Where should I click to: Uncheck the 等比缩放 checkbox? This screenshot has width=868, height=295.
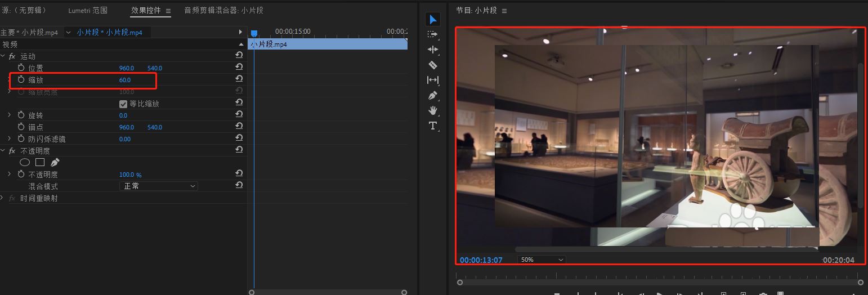point(123,104)
